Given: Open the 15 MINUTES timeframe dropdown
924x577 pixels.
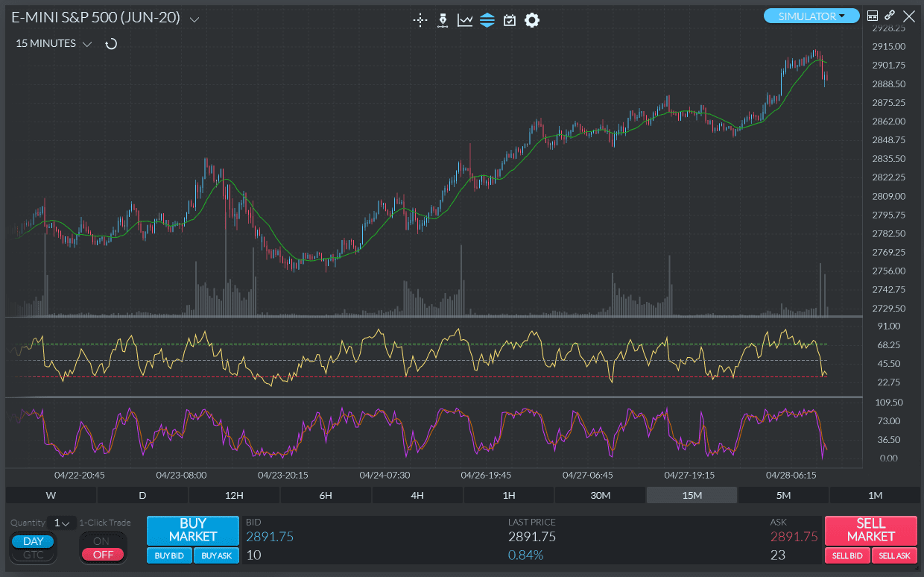Looking at the screenshot, I should (52, 43).
